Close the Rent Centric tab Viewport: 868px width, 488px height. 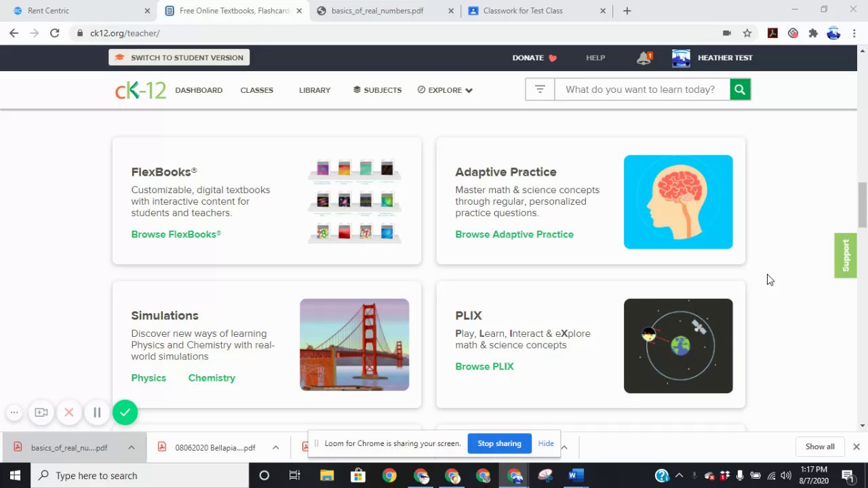(147, 11)
